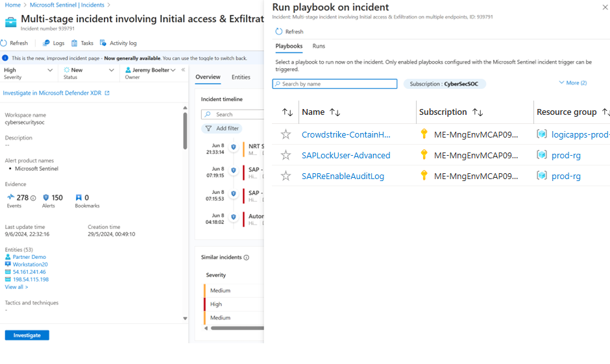Star the Crowdstrike-ContainH playbook as favorite
The height and width of the screenshot is (364, 610).
pyautogui.click(x=286, y=134)
